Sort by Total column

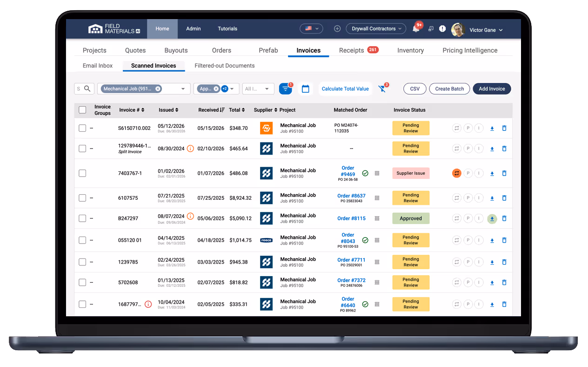(237, 110)
